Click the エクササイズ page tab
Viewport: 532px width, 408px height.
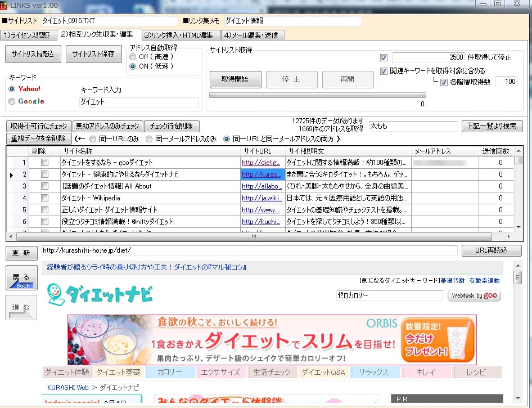tap(220, 372)
